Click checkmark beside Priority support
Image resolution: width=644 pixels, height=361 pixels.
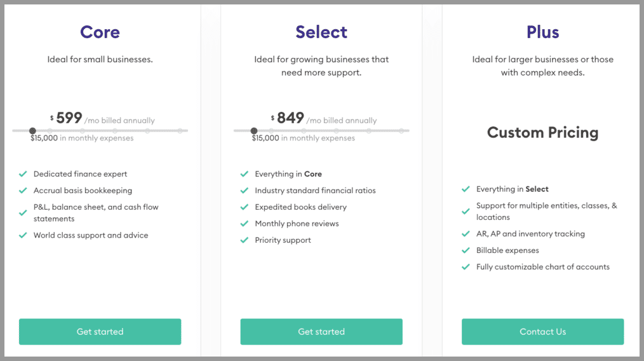pyautogui.click(x=245, y=240)
